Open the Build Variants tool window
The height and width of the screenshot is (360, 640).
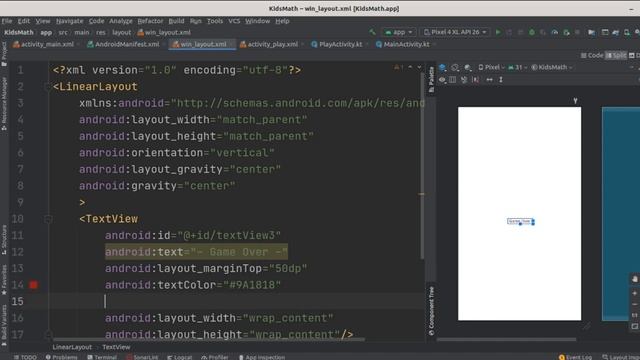click(4, 326)
